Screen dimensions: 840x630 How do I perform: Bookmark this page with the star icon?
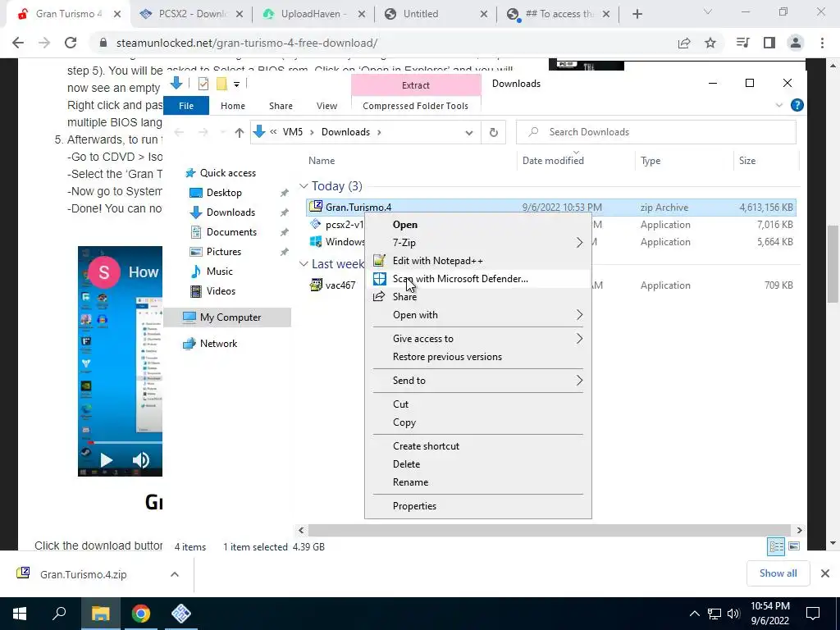710,43
